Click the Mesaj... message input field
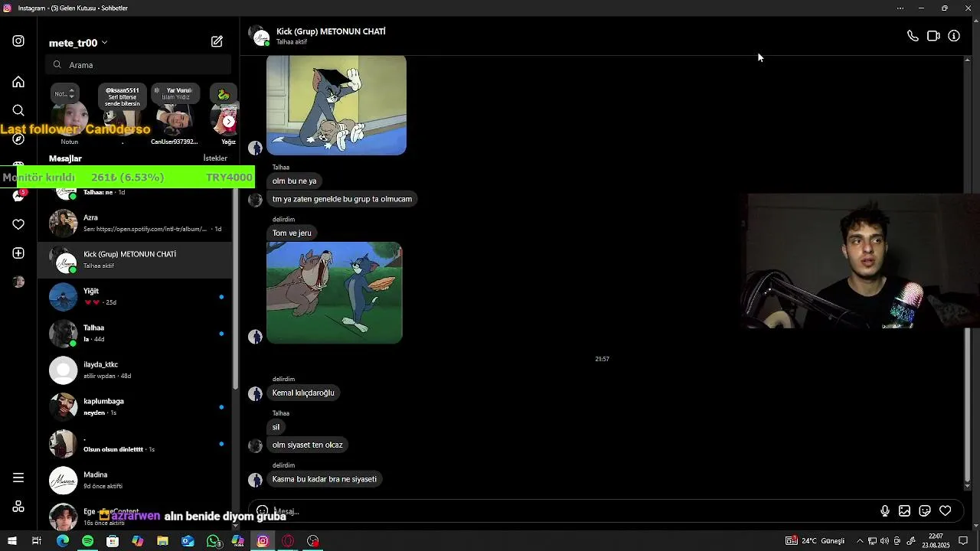Viewport: 980px width, 551px height. (574, 511)
